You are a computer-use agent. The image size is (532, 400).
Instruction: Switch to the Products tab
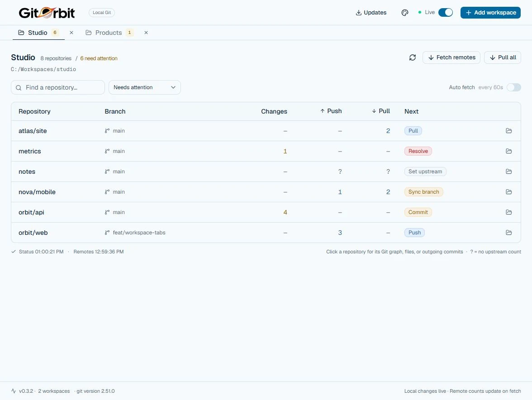(x=109, y=33)
